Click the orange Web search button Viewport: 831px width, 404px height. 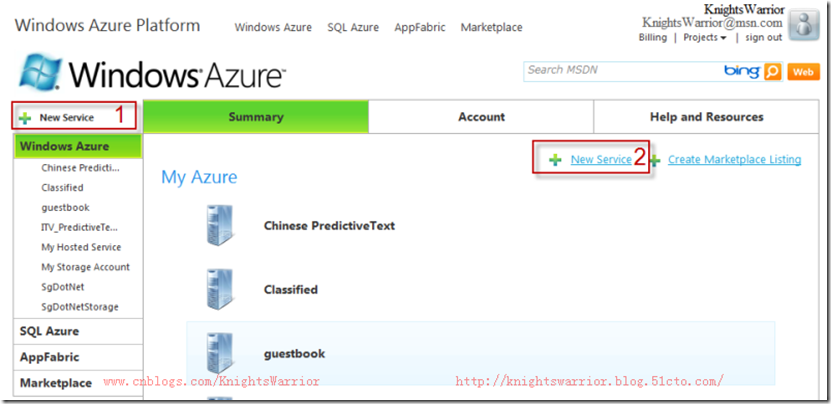pos(803,71)
